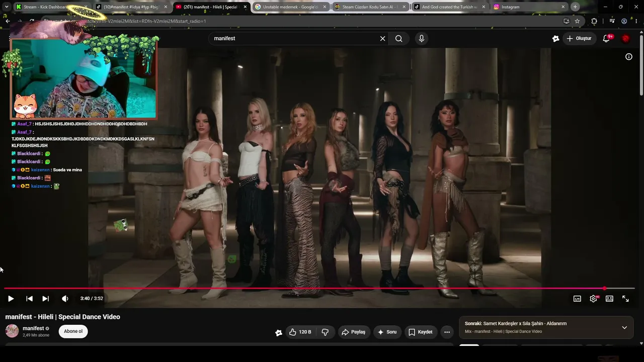
Task: Open the video player settings gear
Action: point(593,299)
